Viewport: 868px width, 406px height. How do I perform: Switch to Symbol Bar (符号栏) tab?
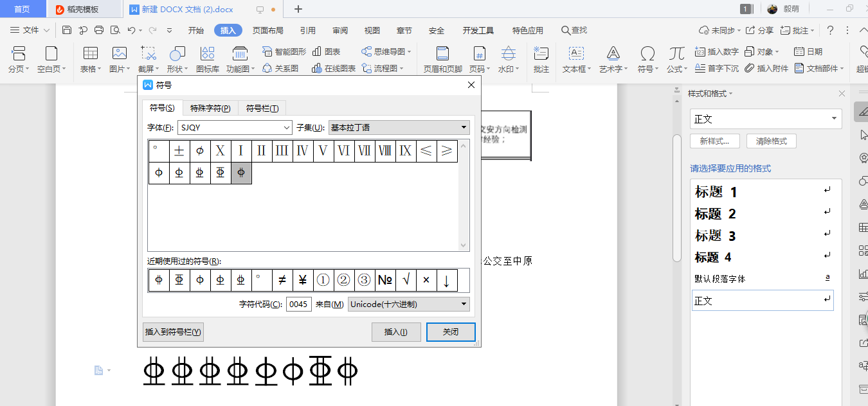(x=262, y=108)
